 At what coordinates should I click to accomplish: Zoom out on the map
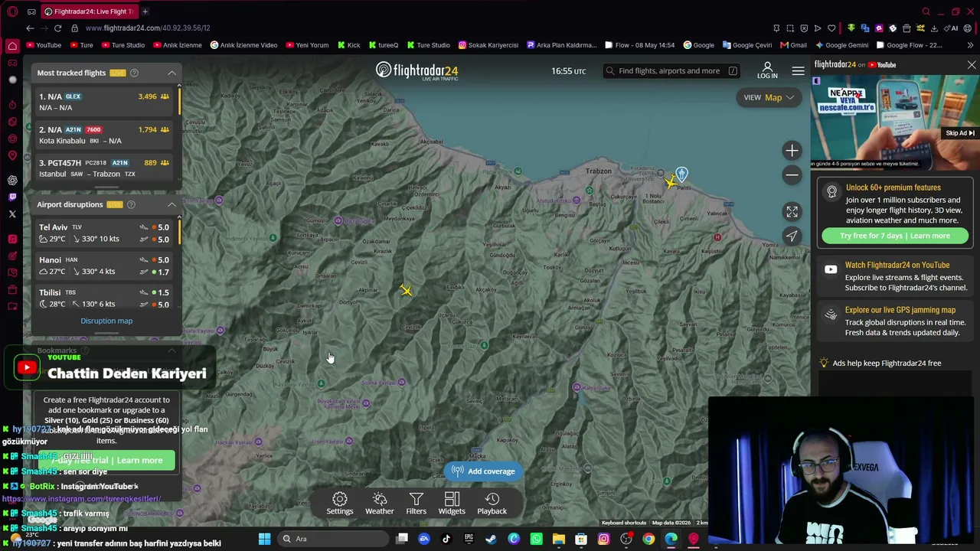pos(792,175)
